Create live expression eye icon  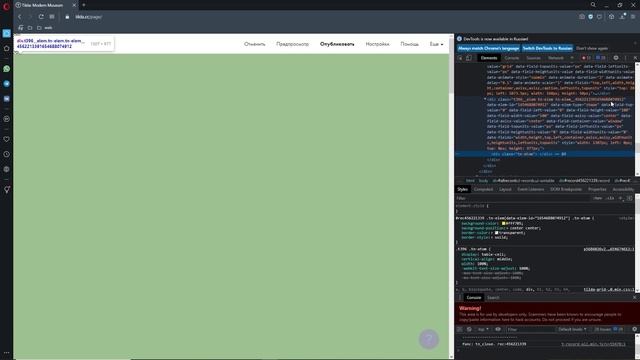point(498,329)
